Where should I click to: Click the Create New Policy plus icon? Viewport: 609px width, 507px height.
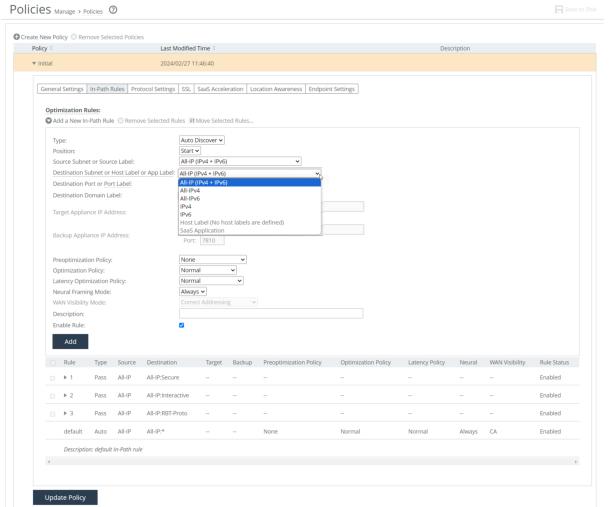(x=16, y=37)
